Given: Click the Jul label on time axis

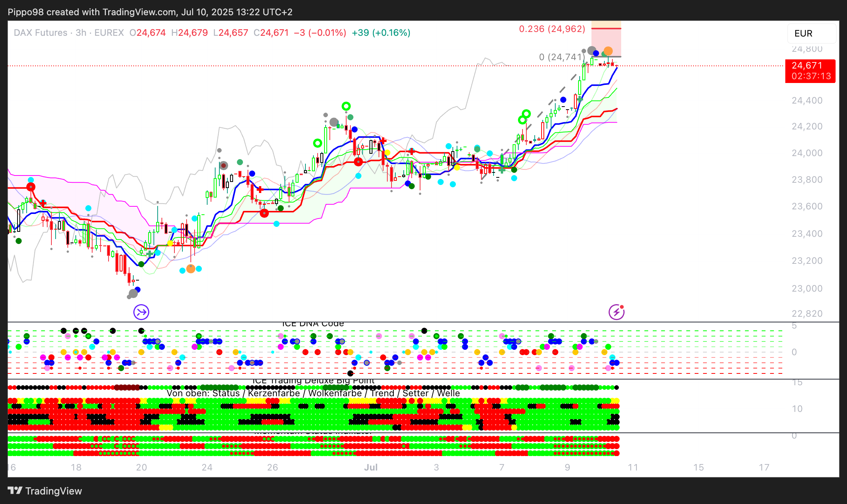Looking at the screenshot, I should pyautogui.click(x=371, y=467).
